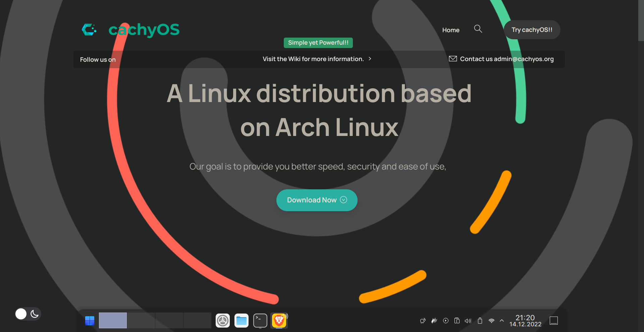Open the volume speaker tray icon
The image size is (644, 332).
(468, 321)
